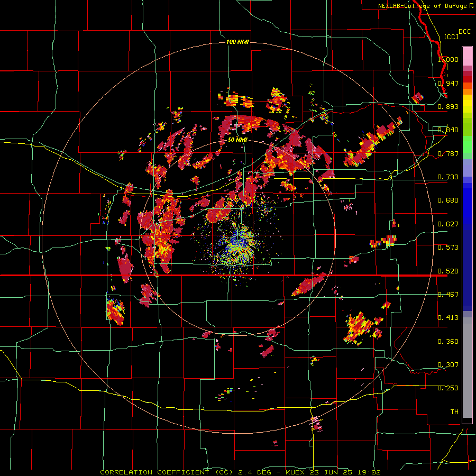Select the 0.733 scale value

(448, 177)
